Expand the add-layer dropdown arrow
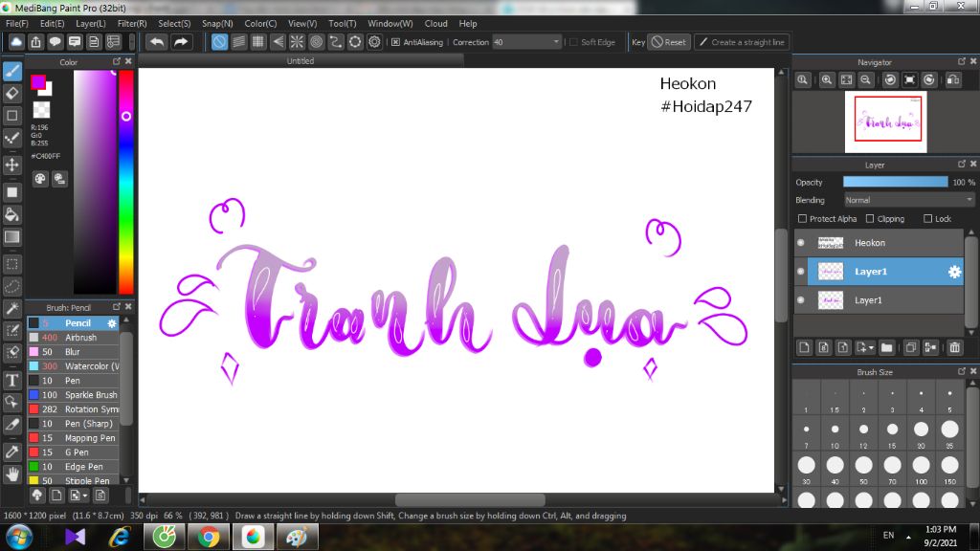 (871, 348)
